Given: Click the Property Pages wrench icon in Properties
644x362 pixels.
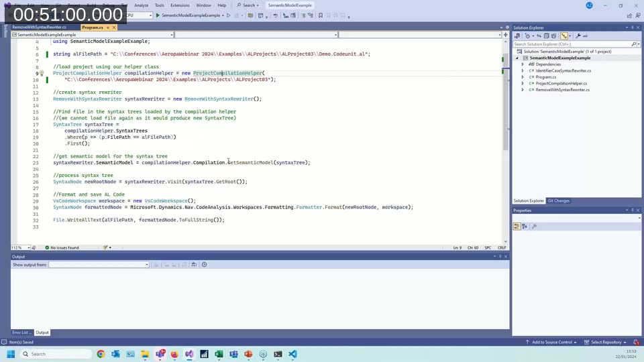Looking at the screenshot, I should (535, 226).
